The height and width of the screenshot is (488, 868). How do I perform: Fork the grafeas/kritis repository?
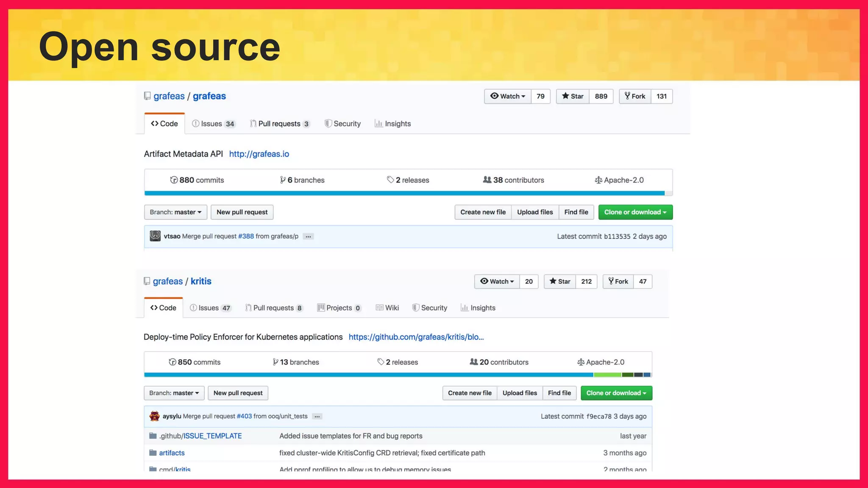tap(618, 281)
